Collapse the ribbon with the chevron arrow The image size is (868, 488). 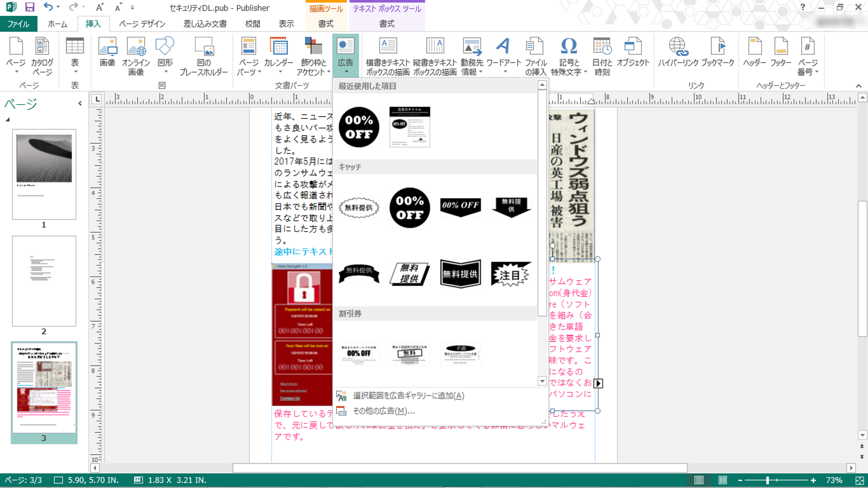click(x=859, y=86)
